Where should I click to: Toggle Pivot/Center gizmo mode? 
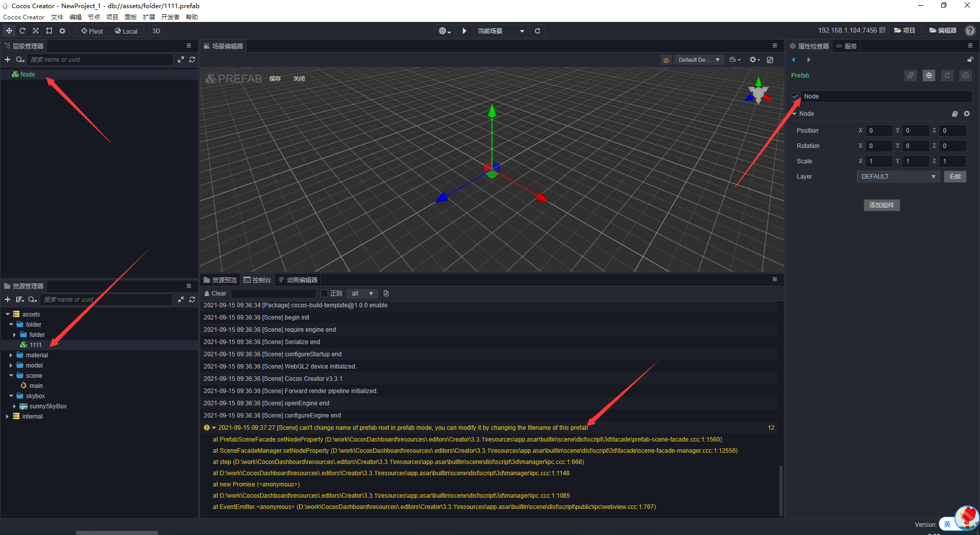pyautogui.click(x=92, y=31)
